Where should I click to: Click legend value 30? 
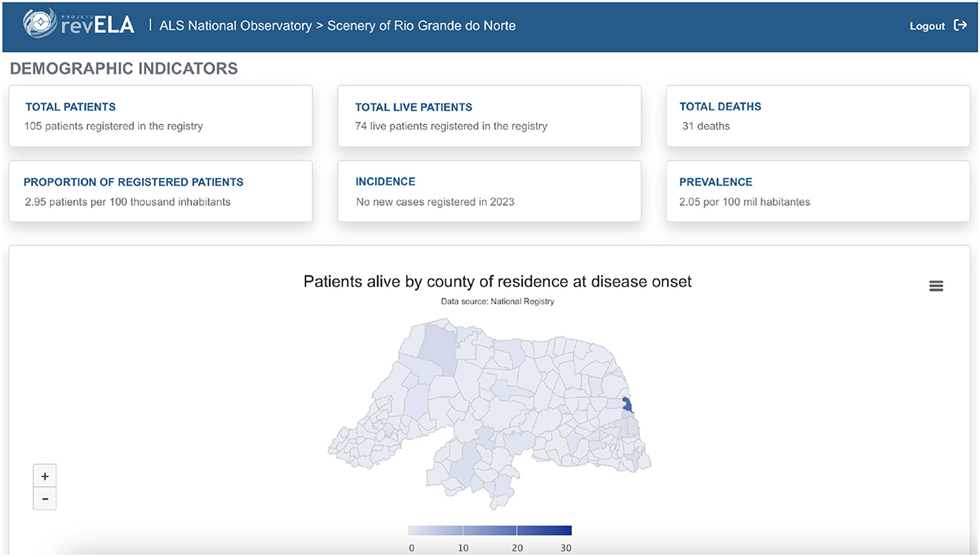(566, 548)
